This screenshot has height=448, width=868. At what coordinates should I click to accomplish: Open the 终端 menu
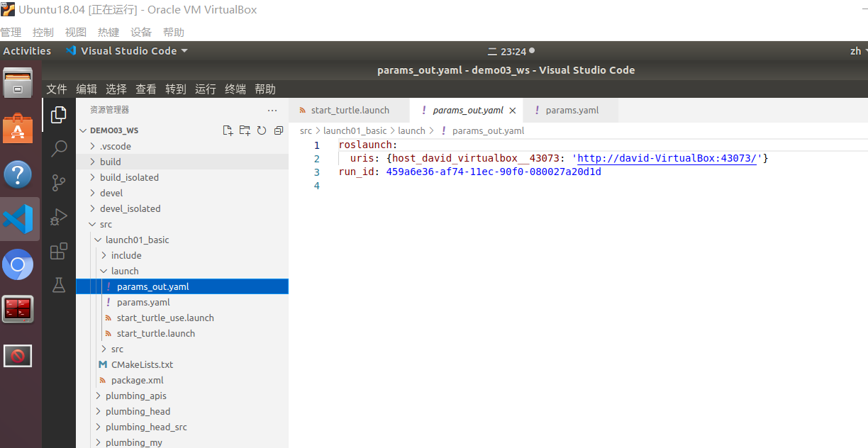coord(235,89)
